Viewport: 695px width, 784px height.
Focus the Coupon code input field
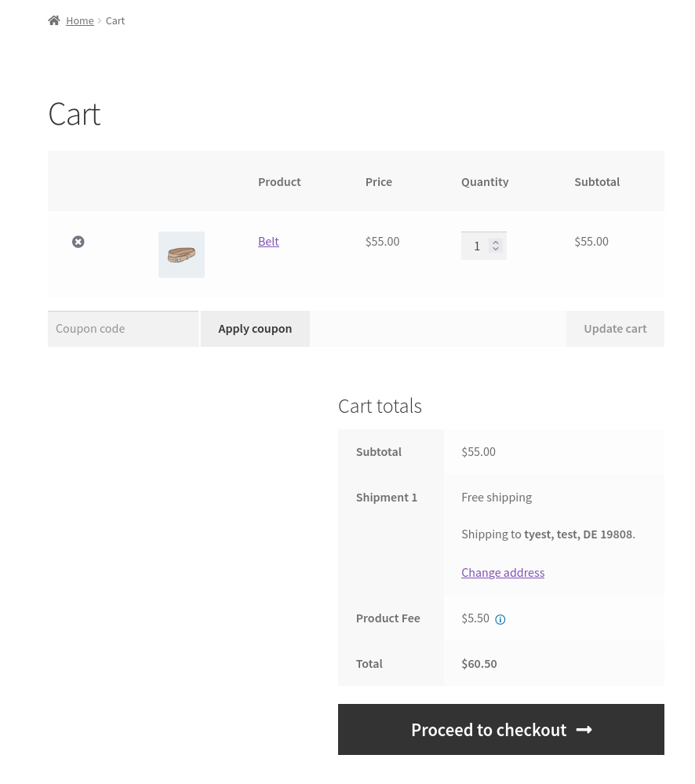123,329
